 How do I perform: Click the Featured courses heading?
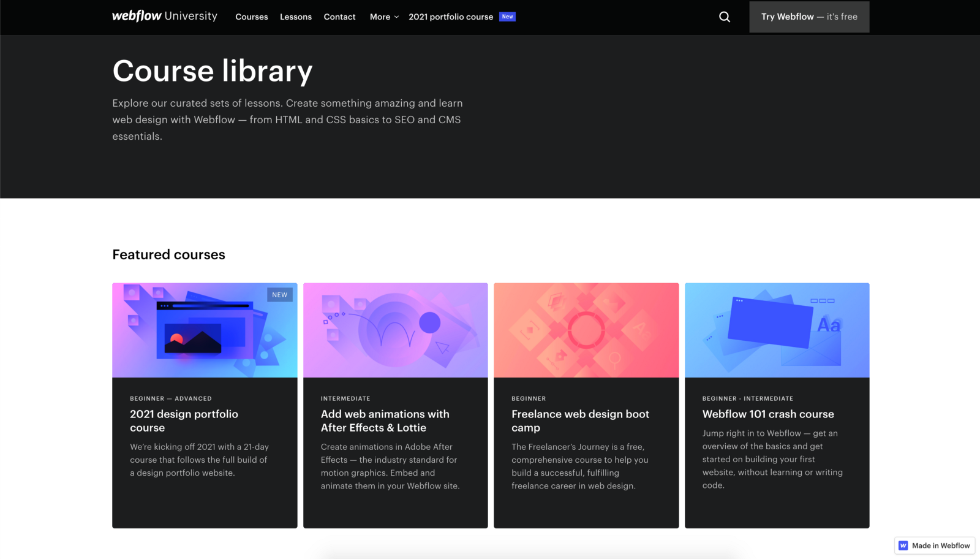168,254
